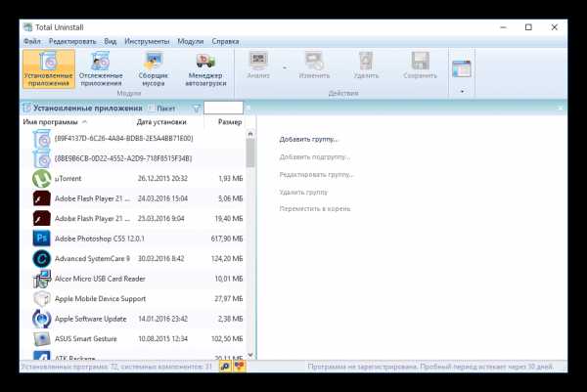
Task: Click the search icon in status bar
Action: point(225,367)
